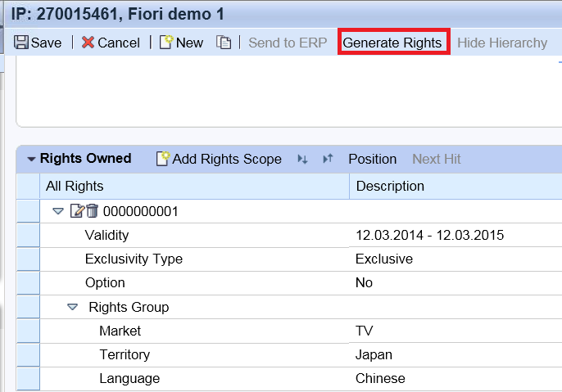
Task: Click the Exclusivity Type row label
Action: [x=134, y=259]
